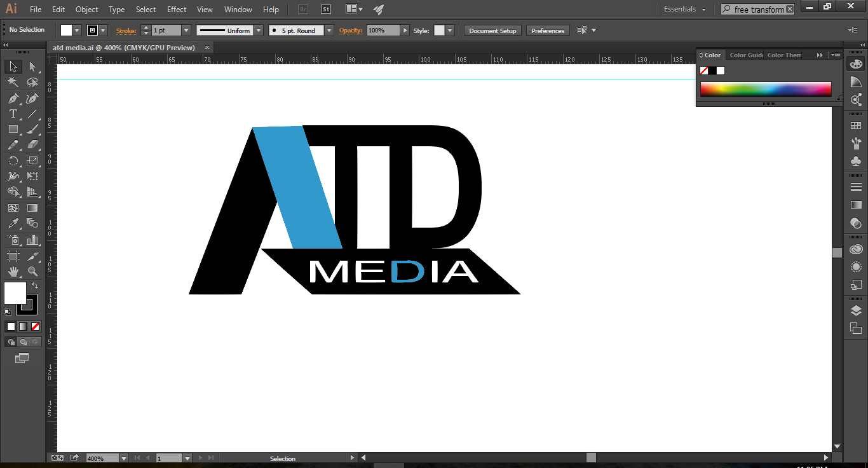
Task: Open the Swatches panel icon
Action: pyautogui.click(x=856, y=125)
